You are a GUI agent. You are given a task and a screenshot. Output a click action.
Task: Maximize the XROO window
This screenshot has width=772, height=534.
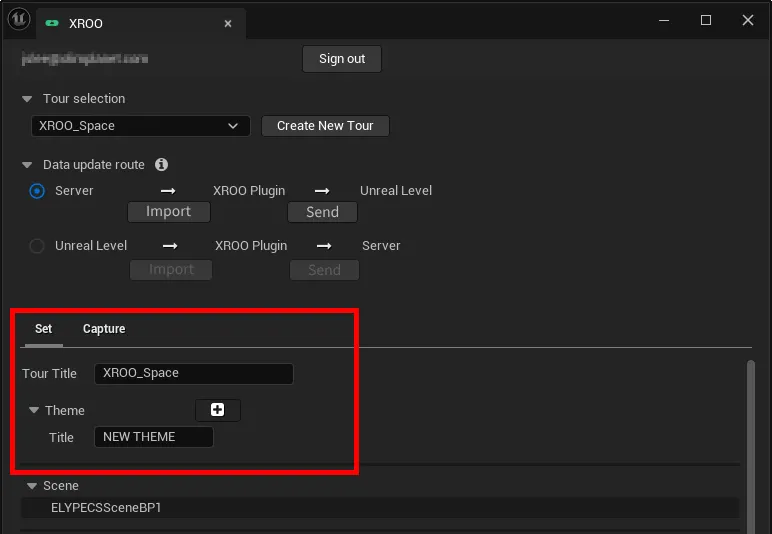point(706,20)
